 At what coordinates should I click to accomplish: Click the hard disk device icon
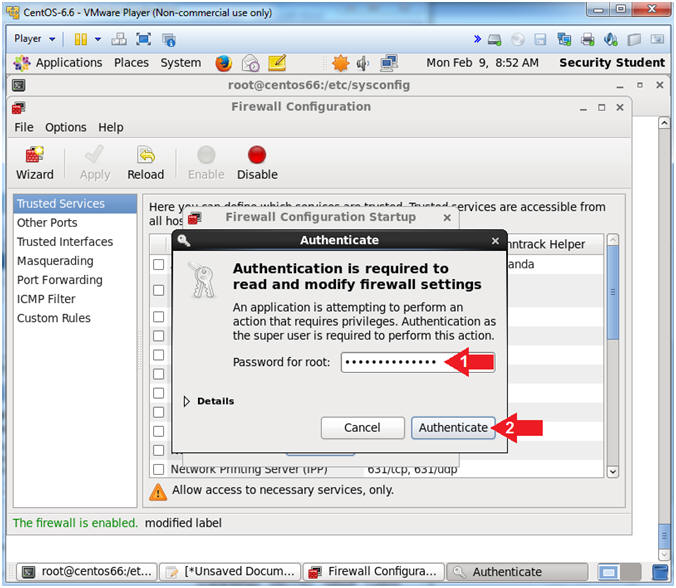click(494, 40)
